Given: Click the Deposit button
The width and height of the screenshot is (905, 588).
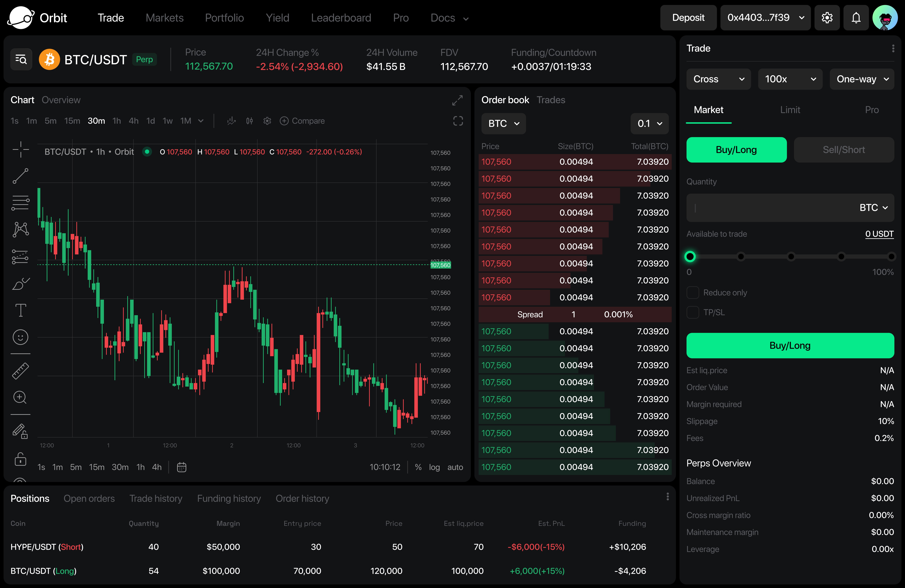Looking at the screenshot, I should (x=688, y=18).
